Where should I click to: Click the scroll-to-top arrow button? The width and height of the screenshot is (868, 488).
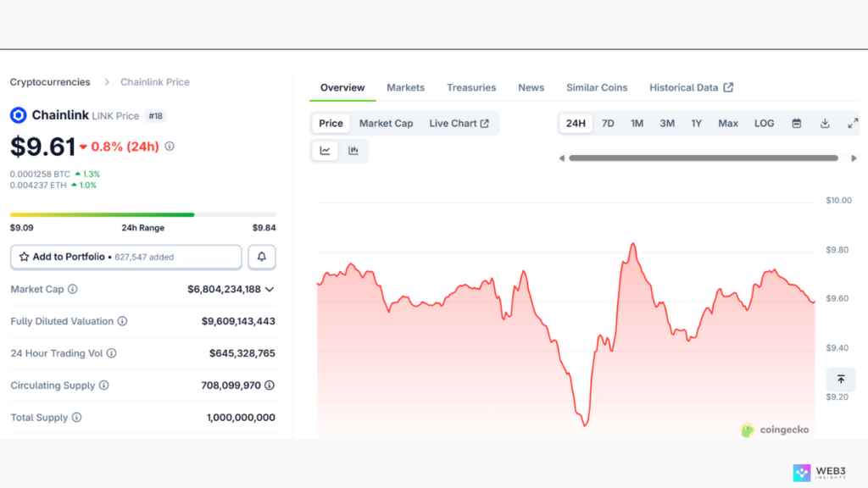point(841,380)
